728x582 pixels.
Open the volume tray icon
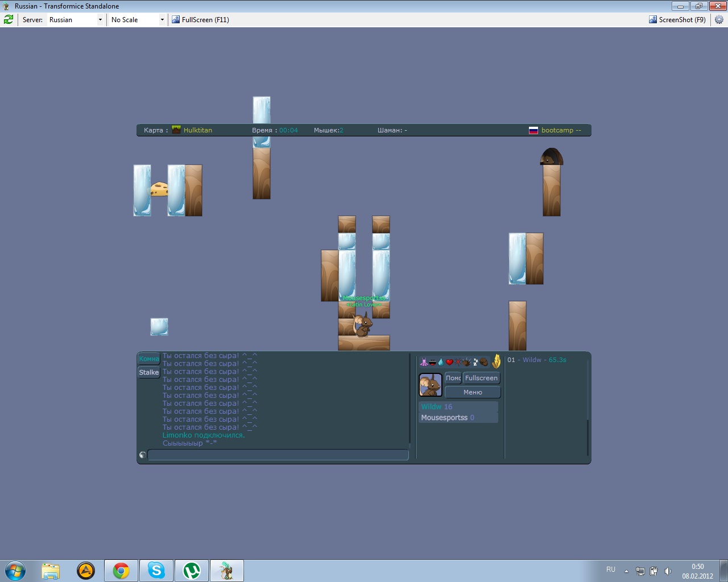pyautogui.click(x=668, y=571)
